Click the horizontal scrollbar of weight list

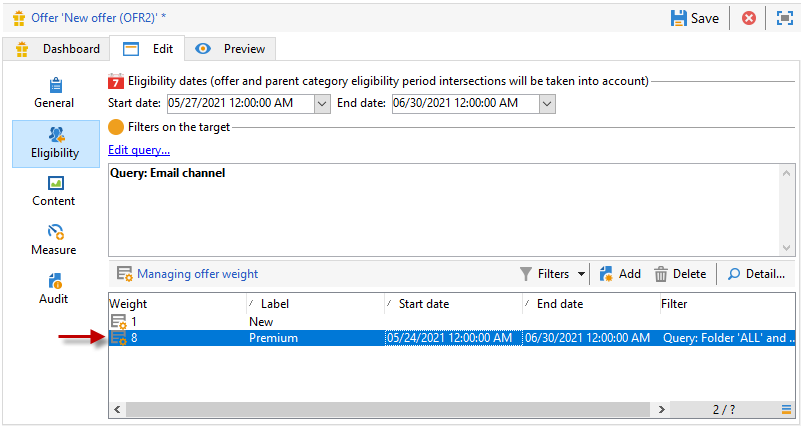[x=400, y=409]
